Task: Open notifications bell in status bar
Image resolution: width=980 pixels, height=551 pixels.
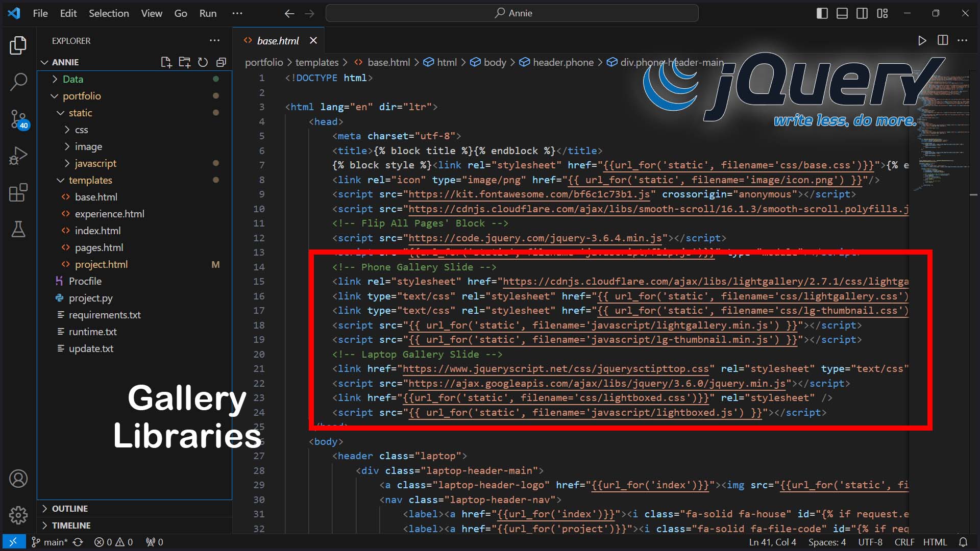Action: (x=963, y=542)
